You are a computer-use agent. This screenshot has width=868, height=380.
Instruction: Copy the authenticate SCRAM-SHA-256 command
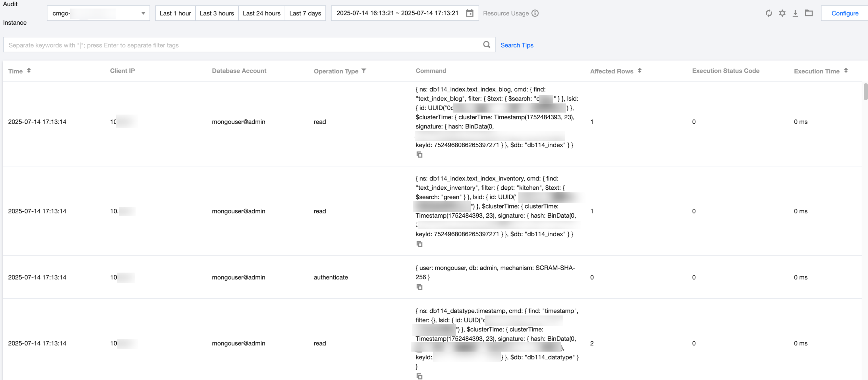pos(419,287)
